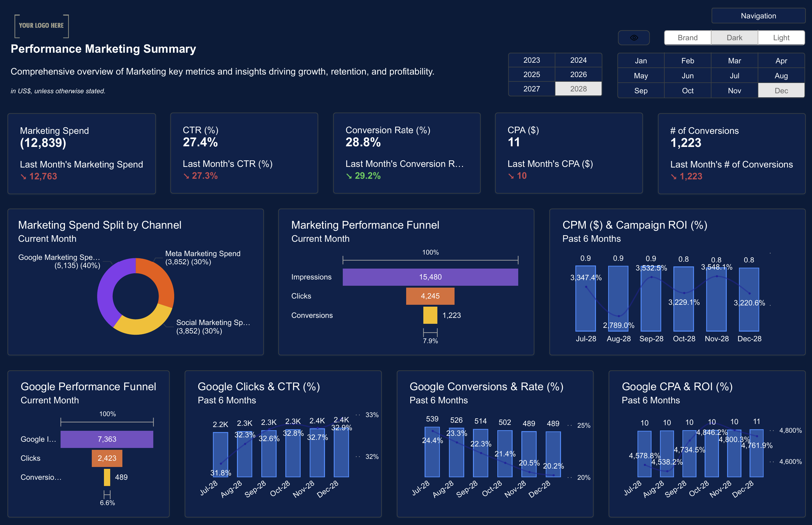Click the Impressions funnel bar 15,480
Viewport: 812px width, 525px height.
[430, 277]
